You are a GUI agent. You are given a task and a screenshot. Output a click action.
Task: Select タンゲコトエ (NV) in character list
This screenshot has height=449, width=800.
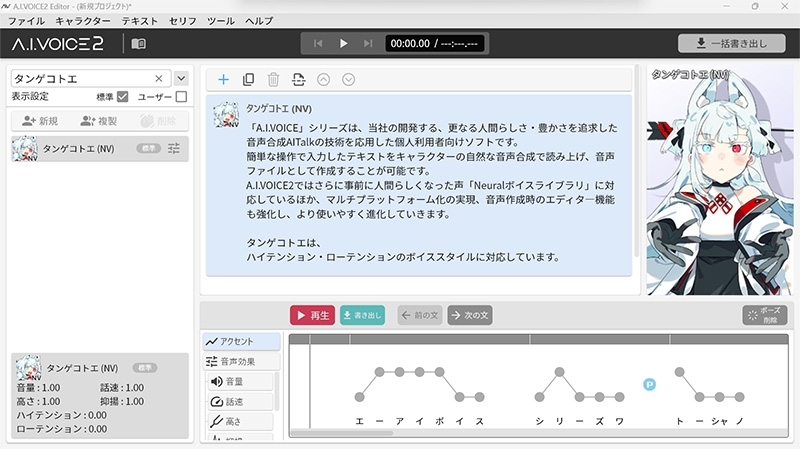click(100, 148)
